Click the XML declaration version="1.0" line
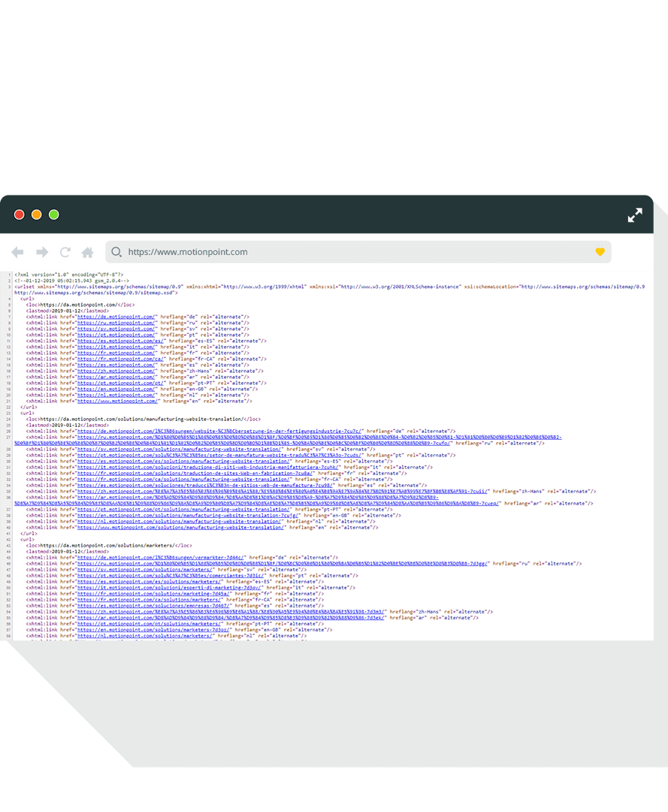Screen dimensions: 668x812 [x=69, y=275]
